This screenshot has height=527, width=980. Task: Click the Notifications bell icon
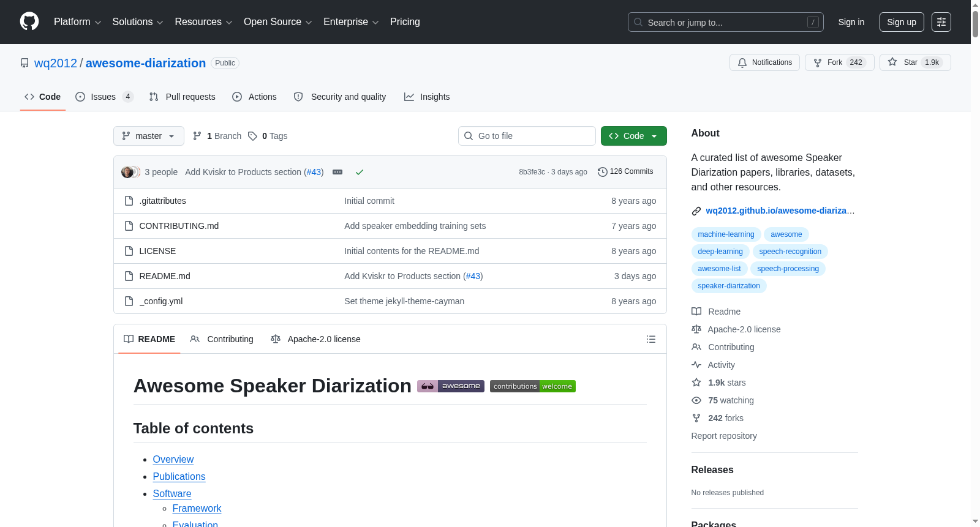(x=742, y=62)
